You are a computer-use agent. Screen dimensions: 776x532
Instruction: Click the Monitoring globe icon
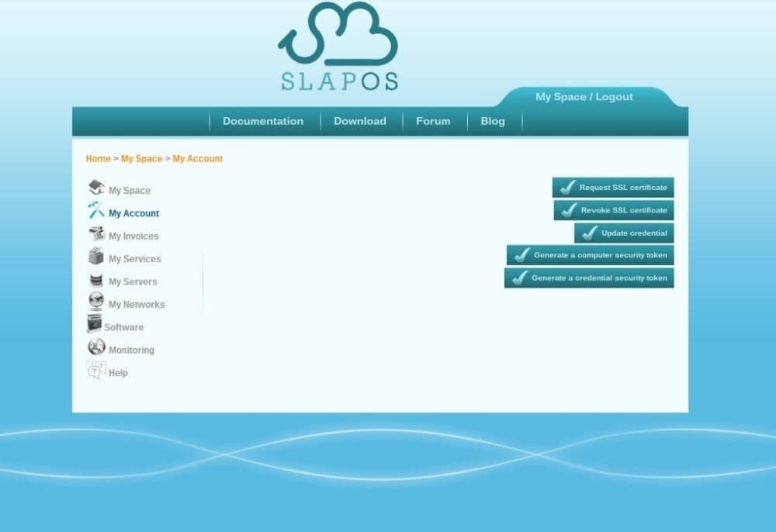[x=96, y=347]
